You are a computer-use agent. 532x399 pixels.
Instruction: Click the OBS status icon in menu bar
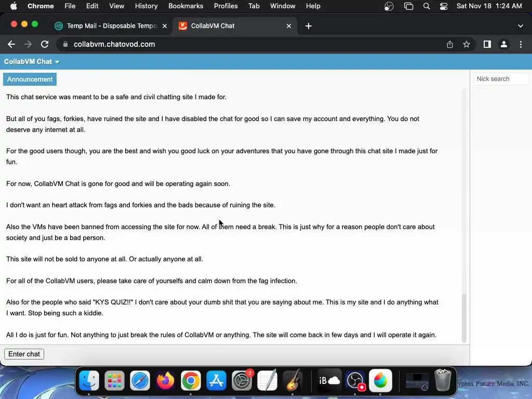tap(389, 6)
